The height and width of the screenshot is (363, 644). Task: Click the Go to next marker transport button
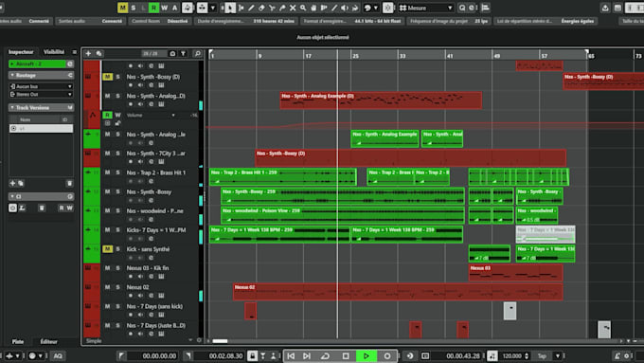click(x=307, y=356)
